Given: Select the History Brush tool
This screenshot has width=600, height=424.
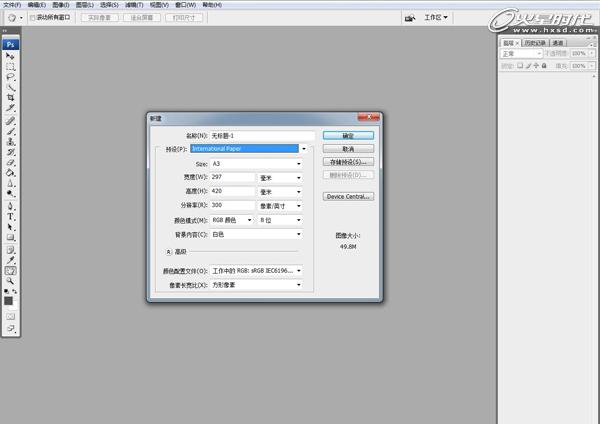Looking at the screenshot, I should pyautogui.click(x=10, y=152).
